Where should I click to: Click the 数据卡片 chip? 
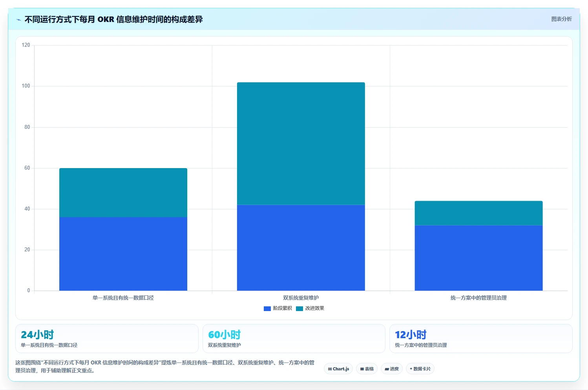click(x=420, y=369)
